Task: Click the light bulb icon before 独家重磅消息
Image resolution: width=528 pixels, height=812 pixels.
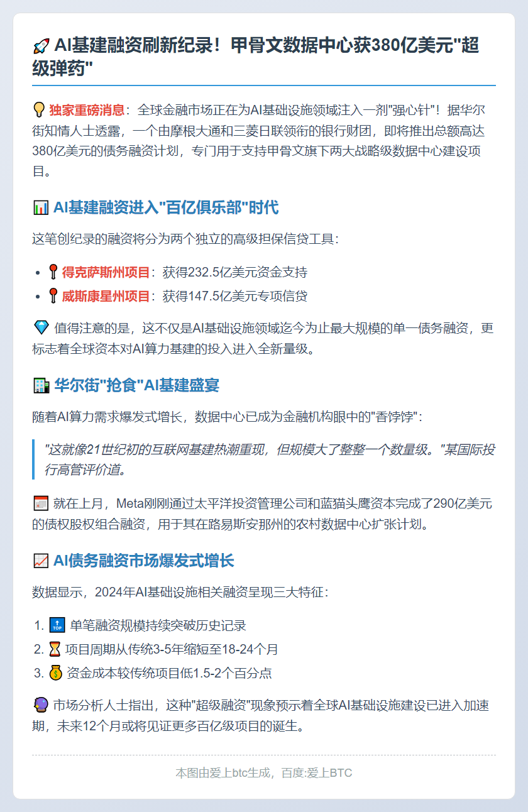Action: (x=39, y=111)
